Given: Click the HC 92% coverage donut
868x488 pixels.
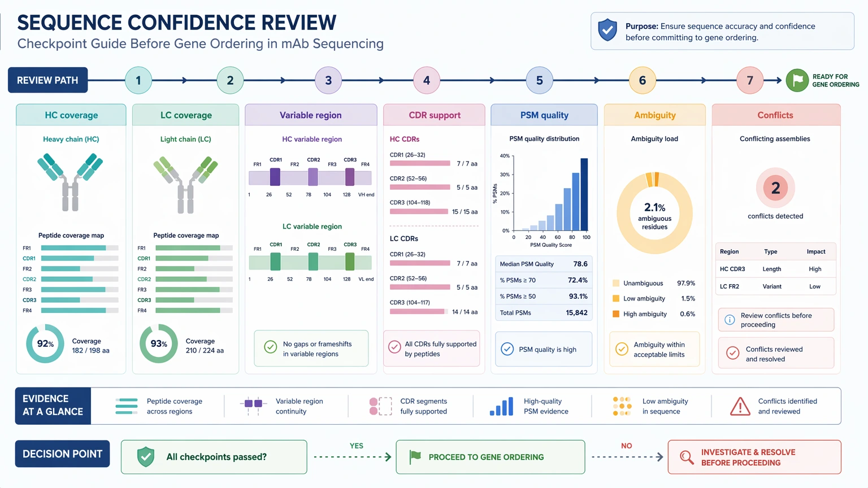Looking at the screenshot, I should pos(45,343).
